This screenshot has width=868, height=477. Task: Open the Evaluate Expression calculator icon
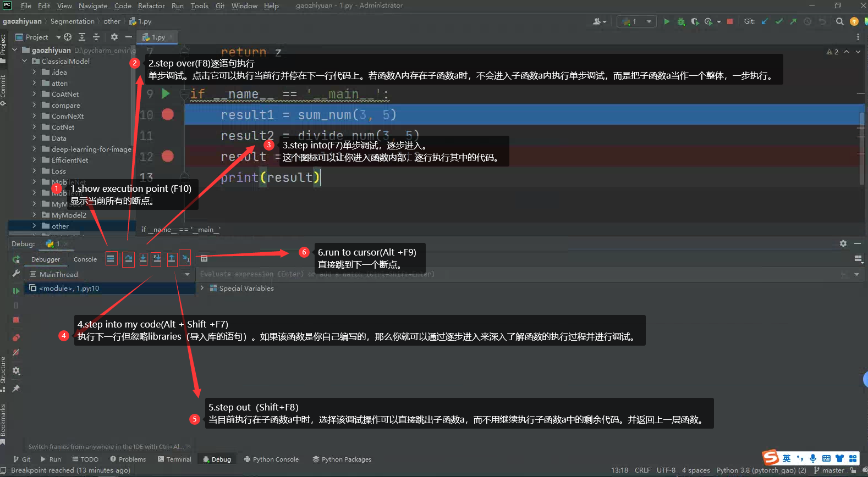pos(204,258)
